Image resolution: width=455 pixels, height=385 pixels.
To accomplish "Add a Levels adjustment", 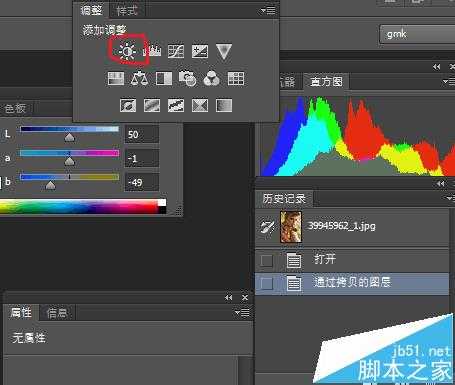I will (x=152, y=51).
